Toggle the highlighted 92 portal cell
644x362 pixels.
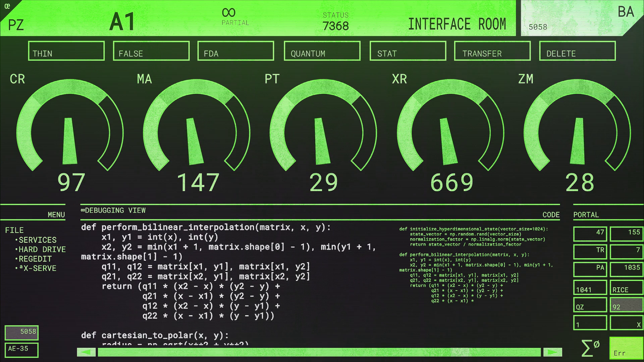(626, 305)
